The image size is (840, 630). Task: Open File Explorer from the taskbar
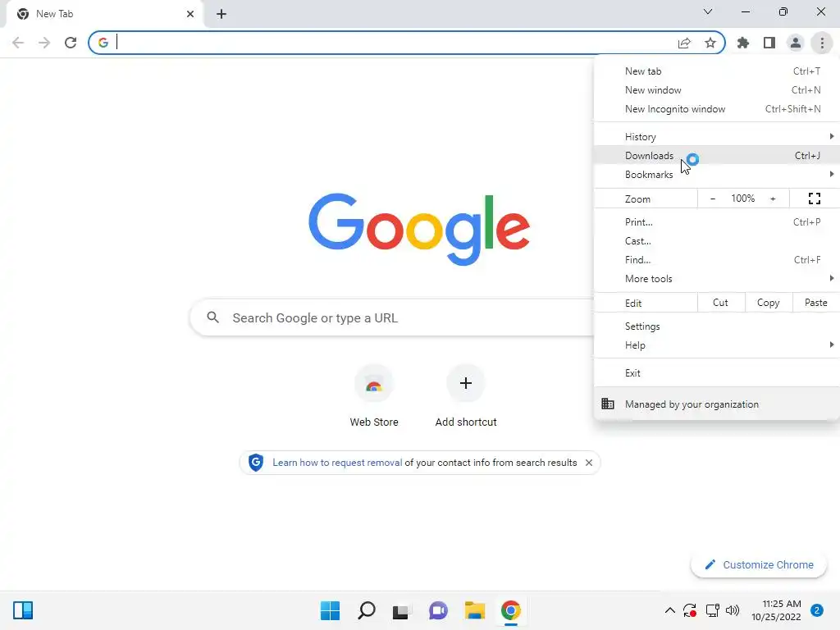click(x=475, y=610)
